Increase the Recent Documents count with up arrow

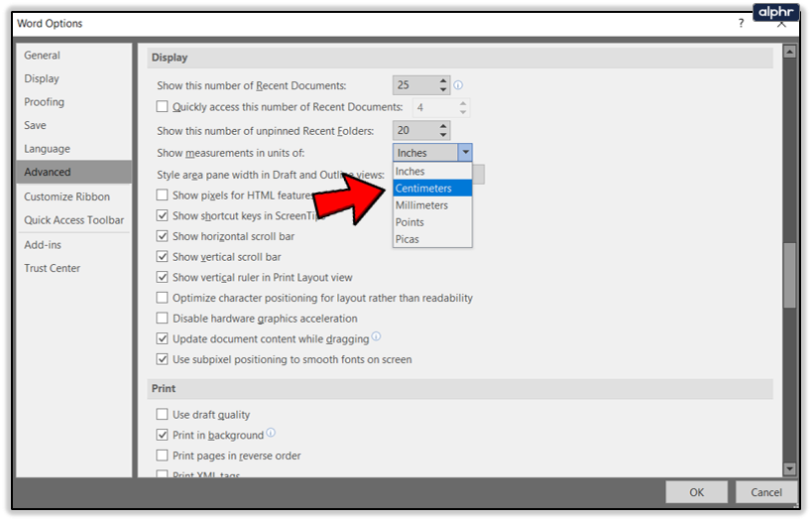tap(443, 80)
